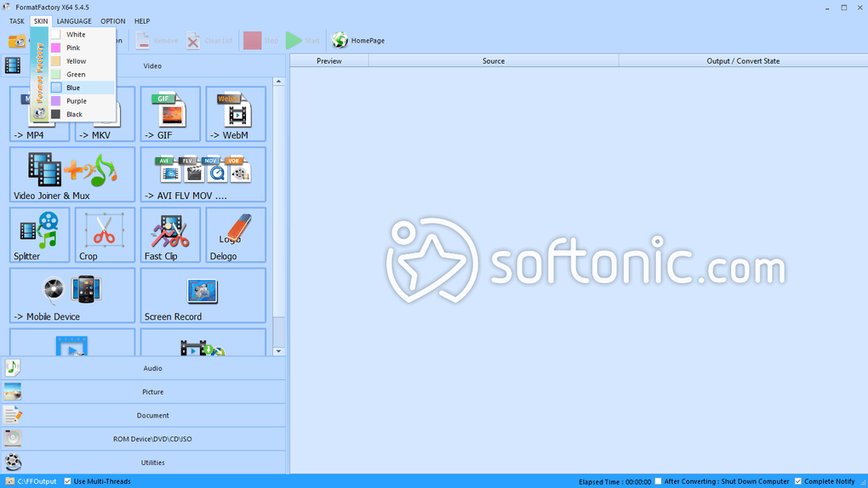Choose the Blue skin option
The image size is (868, 488).
(82, 88)
